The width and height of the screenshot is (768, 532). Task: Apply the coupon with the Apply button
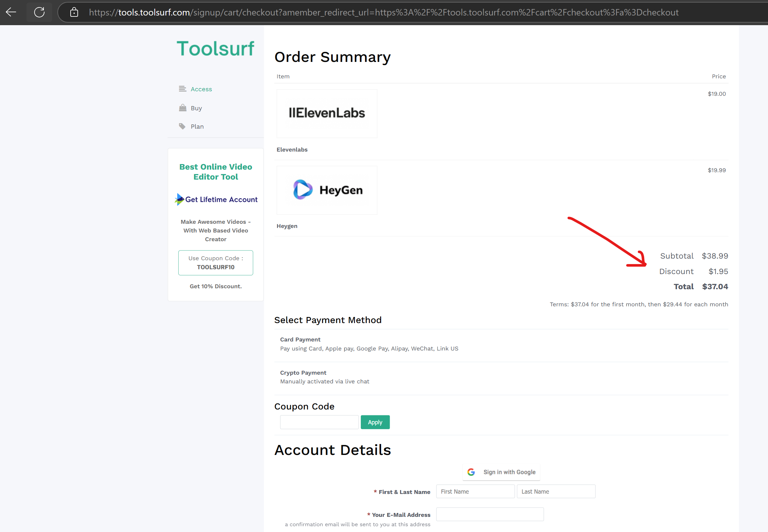[x=375, y=422]
